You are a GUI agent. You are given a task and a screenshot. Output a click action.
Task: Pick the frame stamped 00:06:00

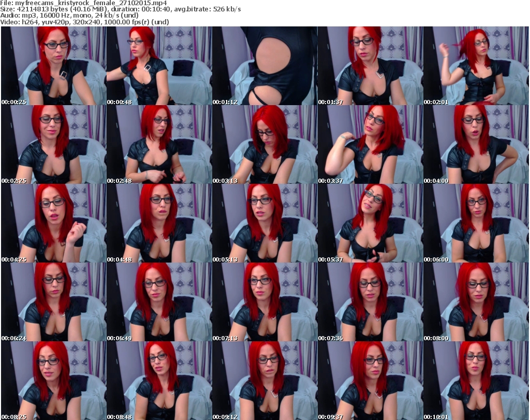pos(476,224)
